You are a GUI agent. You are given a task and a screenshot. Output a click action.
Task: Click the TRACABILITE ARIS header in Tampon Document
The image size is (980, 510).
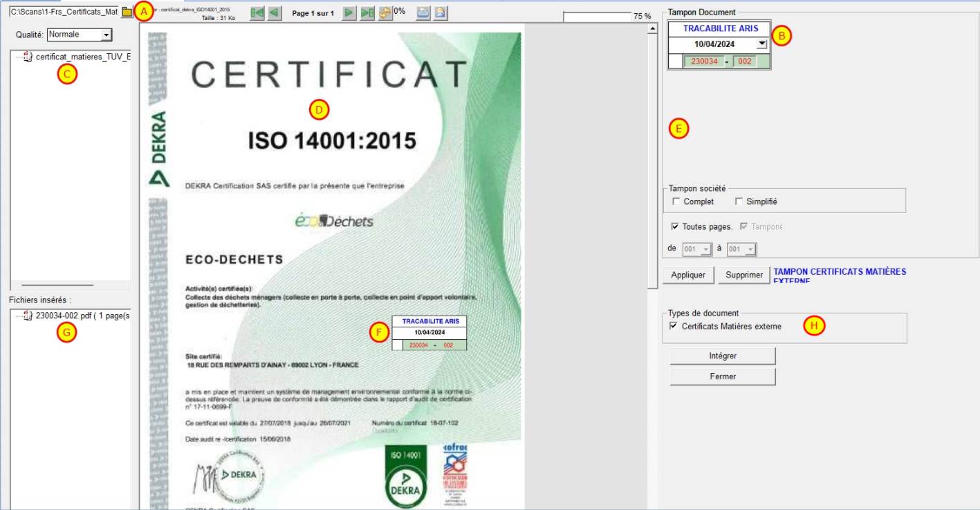click(721, 28)
